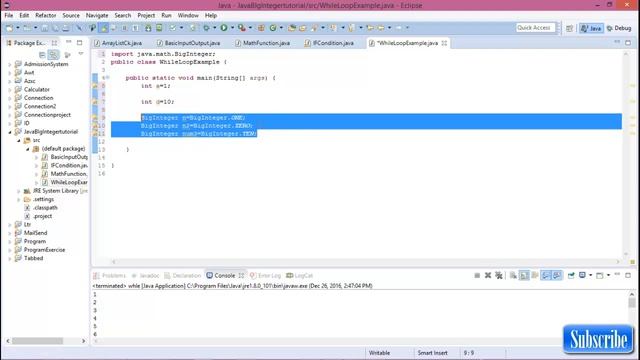The width and height of the screenshot is (640, 360).
Task: Maximize the Console view icon
Action: pyautogui.click(x=628, y=276)
